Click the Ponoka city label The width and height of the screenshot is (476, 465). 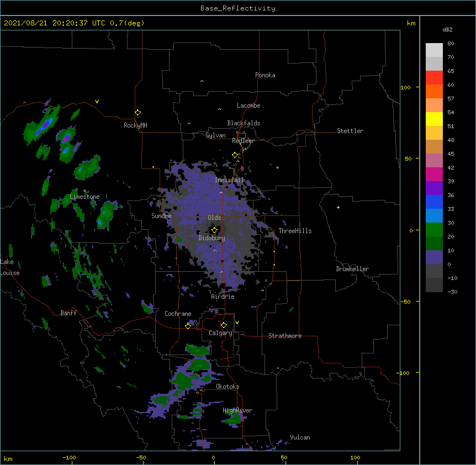265,75
